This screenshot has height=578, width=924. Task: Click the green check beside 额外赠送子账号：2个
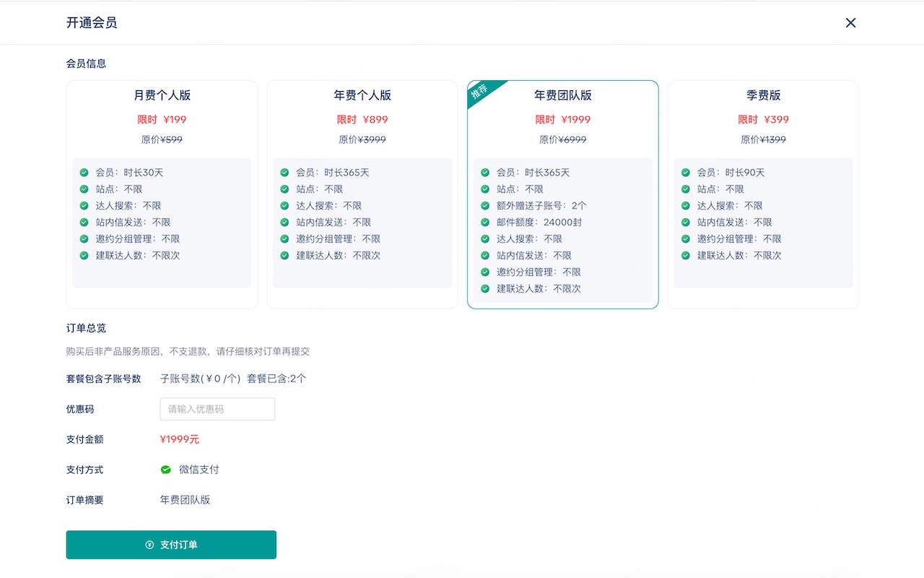[484, 205]
